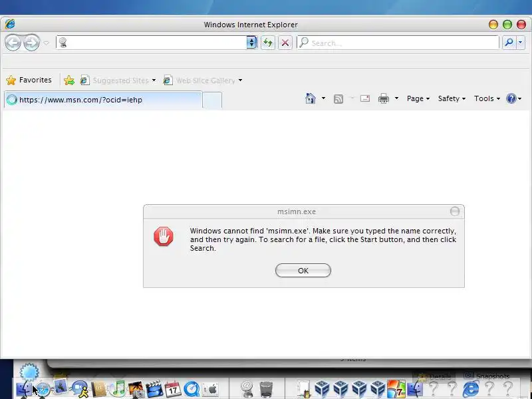Click the Internet Explorer logo in the title bar
The image size is (532, 399).
10,24
